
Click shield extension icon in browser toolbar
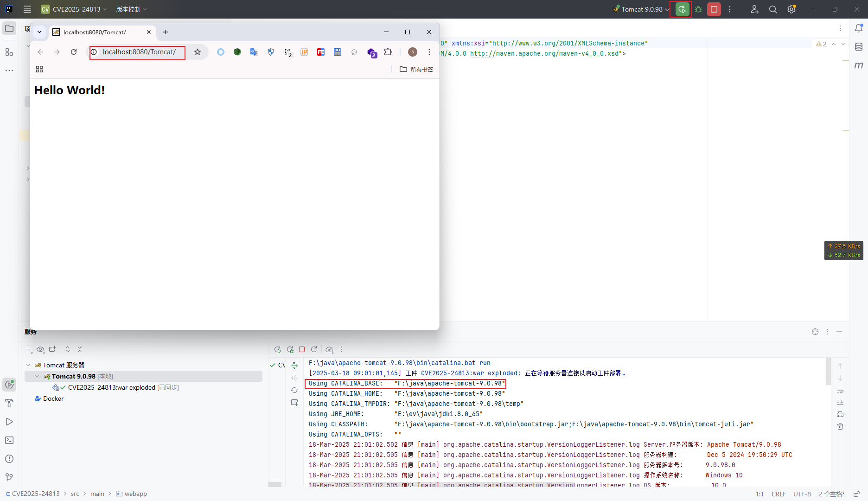271,52
